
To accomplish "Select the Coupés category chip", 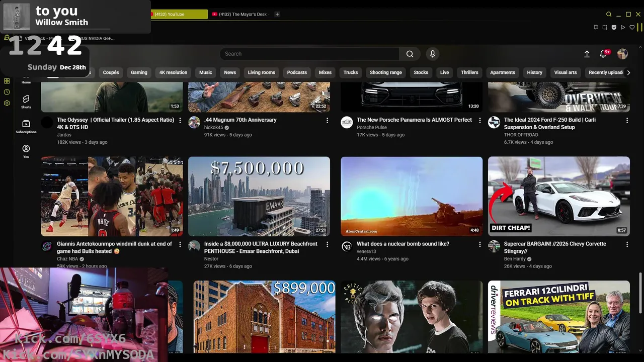I will click(111, 72).
